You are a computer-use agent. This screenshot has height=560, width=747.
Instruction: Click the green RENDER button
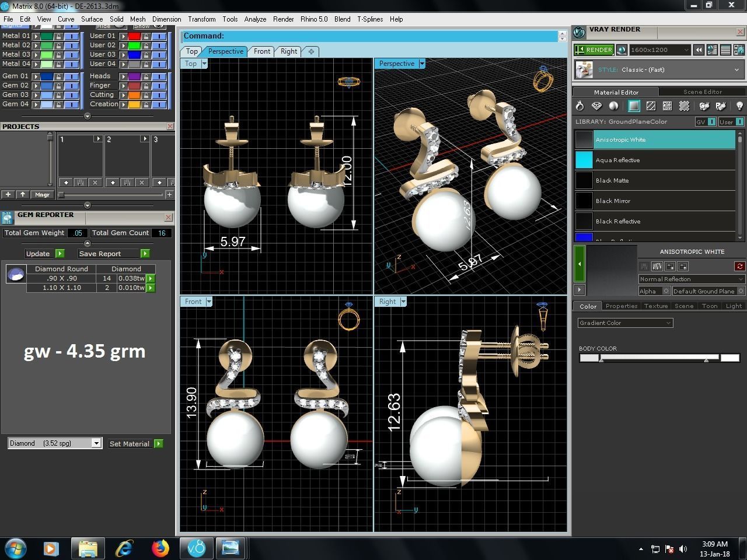[x=594, y=50]
